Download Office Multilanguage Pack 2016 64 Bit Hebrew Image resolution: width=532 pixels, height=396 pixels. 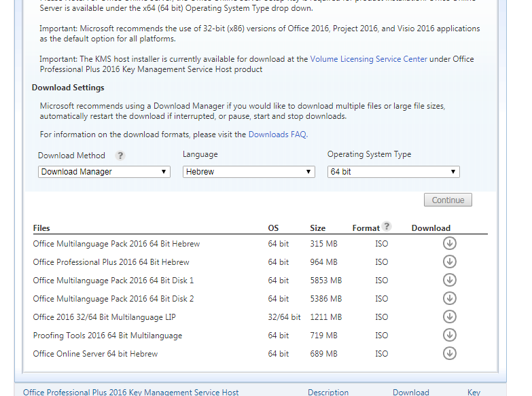(449, 243)
